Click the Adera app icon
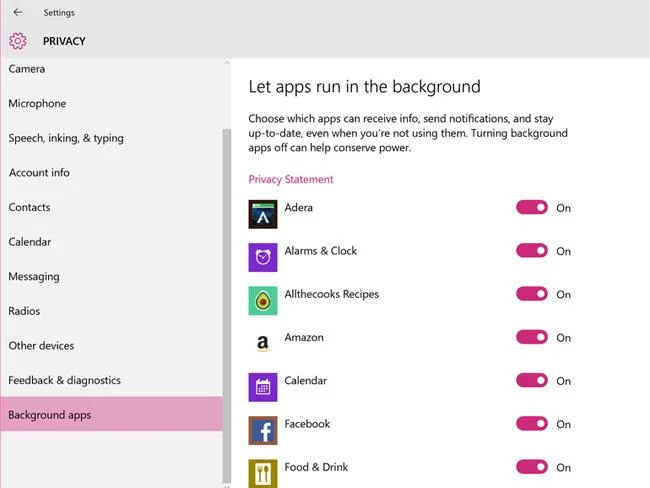Viewport: 650px width, 488px height. tap(263, 214)
